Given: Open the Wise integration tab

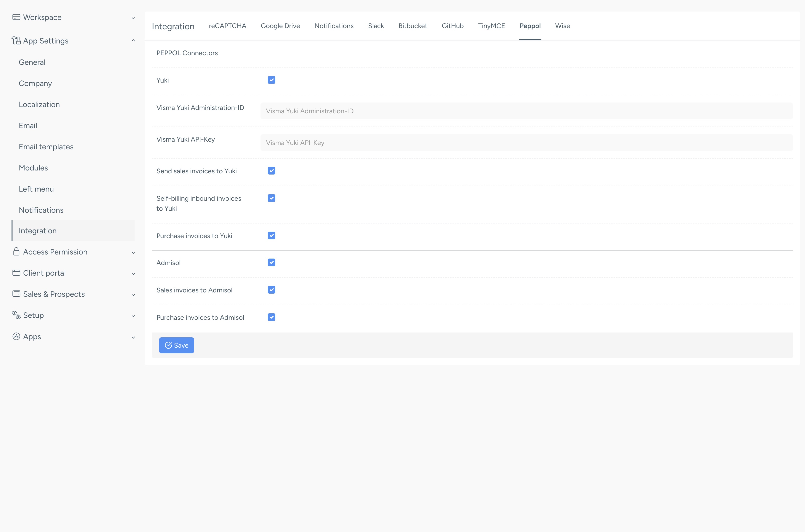Looking at the screenshot, I should [562, 26].
